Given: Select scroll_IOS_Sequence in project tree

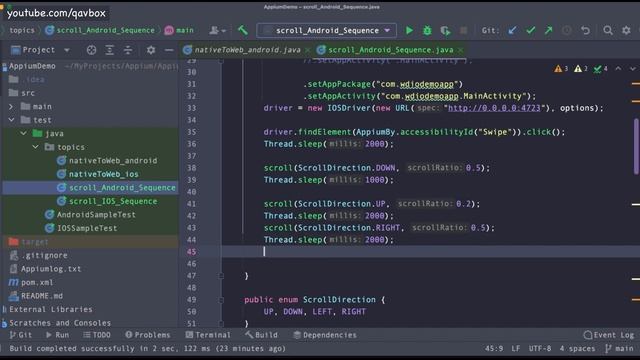Looking at the screenshot, I should tap(113, 201).
